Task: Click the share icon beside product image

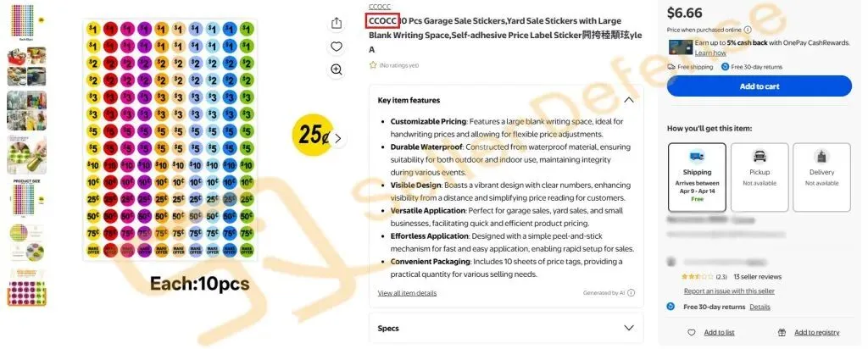Action: pyautogui.click(x=337, y=23)
